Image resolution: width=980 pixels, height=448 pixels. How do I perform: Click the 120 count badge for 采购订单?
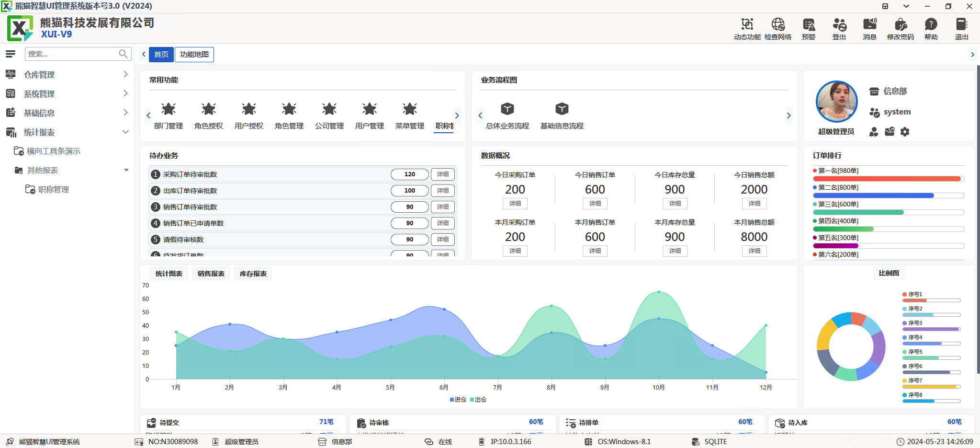[x=410, y=174]
